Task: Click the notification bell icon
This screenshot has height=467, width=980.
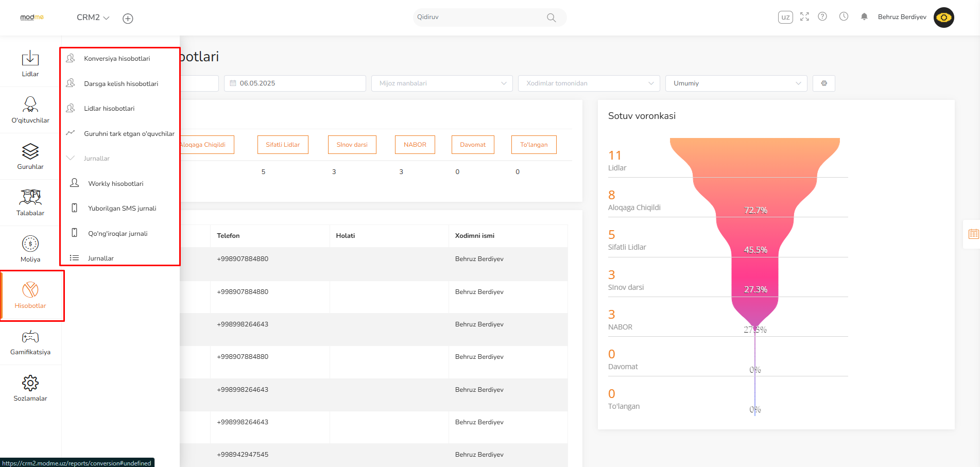Action: click(864, 17)
